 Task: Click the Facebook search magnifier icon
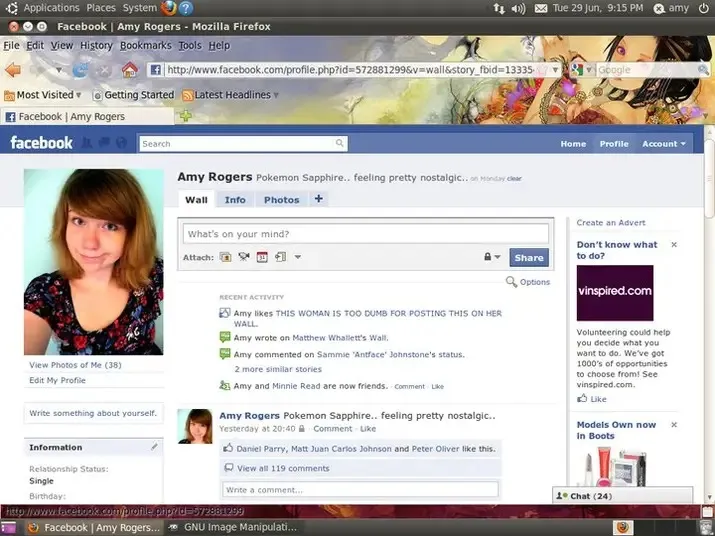[339, 143]
